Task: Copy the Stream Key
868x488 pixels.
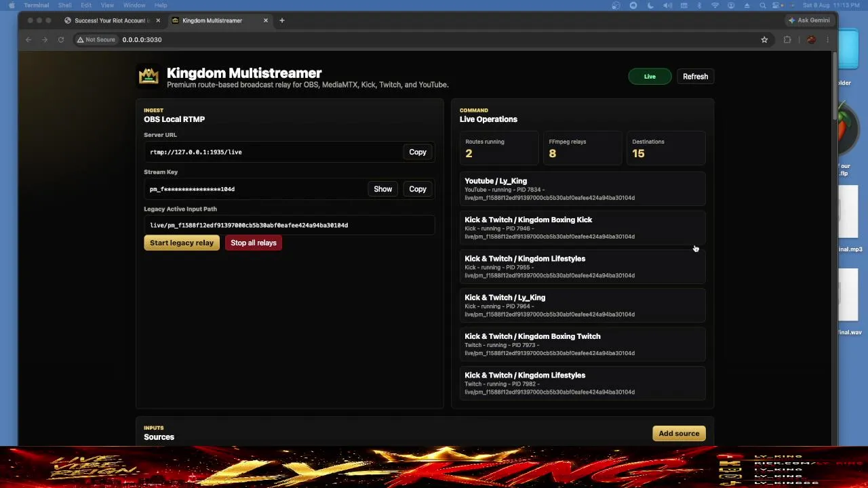Action: click(418, 189)
